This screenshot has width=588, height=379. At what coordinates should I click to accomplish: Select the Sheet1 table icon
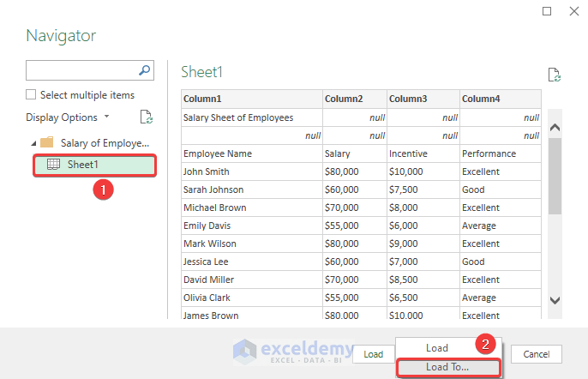click(x=52, y=165)
